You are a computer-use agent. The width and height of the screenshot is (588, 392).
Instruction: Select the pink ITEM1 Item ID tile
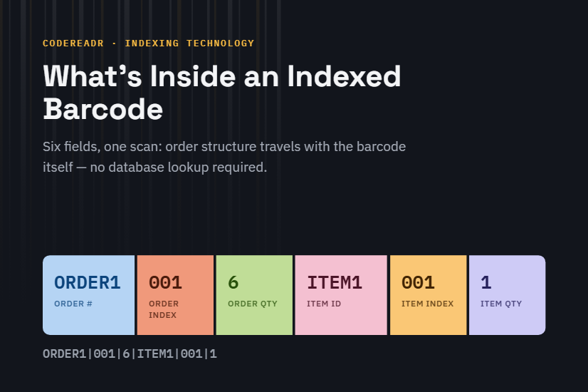(x=341, y=295)
